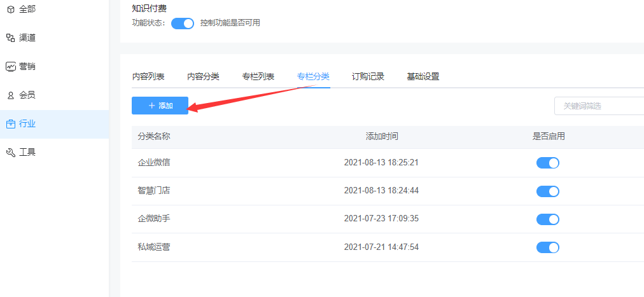Screen dimensions: 644x297
Task: Click the timestamp 2021-07-23 17:09:35
Action: [382, 218]
